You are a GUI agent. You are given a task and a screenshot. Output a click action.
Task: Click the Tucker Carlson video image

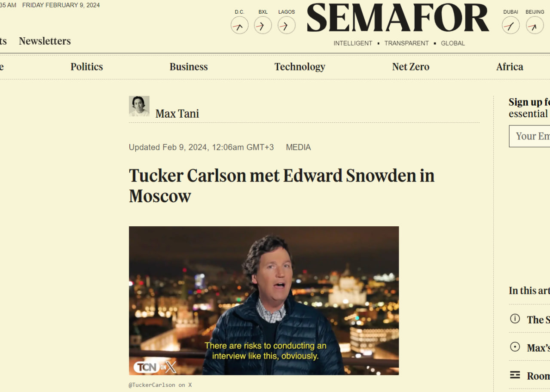[264, 301]
